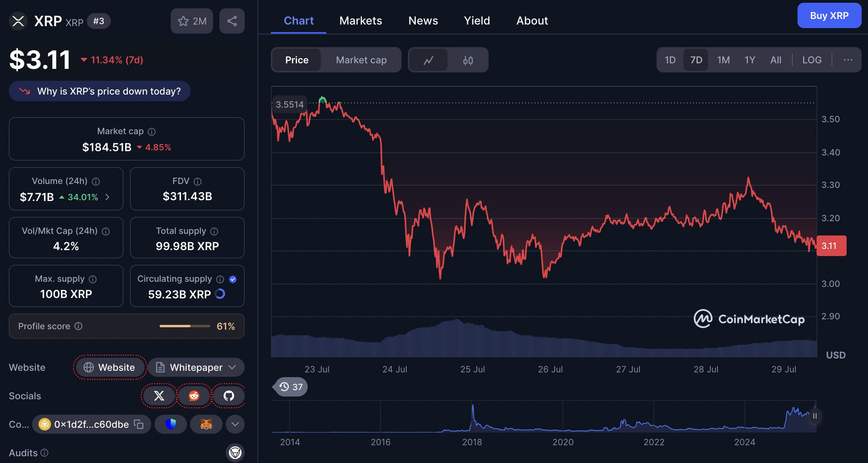868x463 pixels.
Task: Select the line chart icon
Action: click(428, 60)
